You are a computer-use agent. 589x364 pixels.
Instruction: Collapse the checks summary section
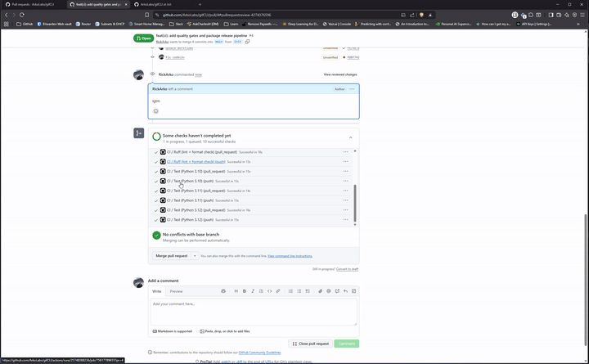coord(350,138)
